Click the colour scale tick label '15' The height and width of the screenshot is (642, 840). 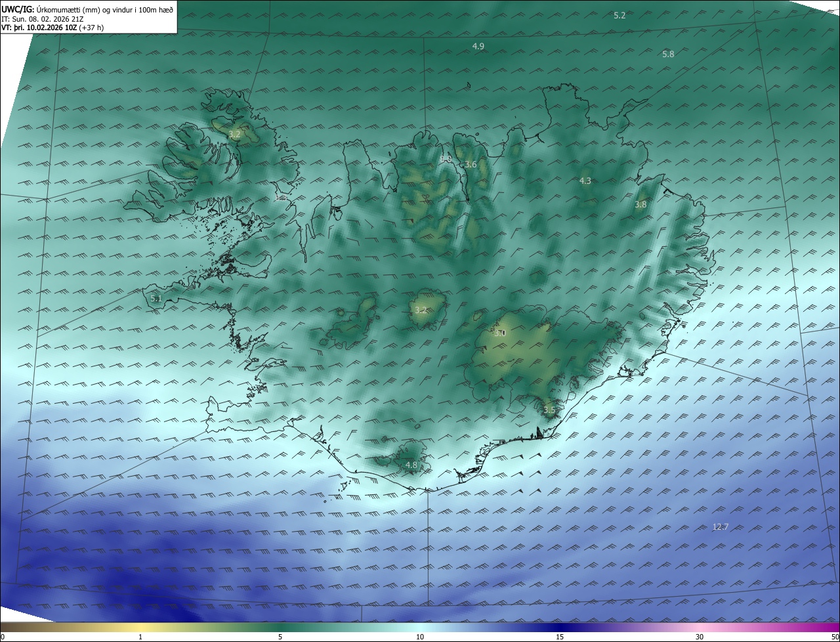(560, 637)
